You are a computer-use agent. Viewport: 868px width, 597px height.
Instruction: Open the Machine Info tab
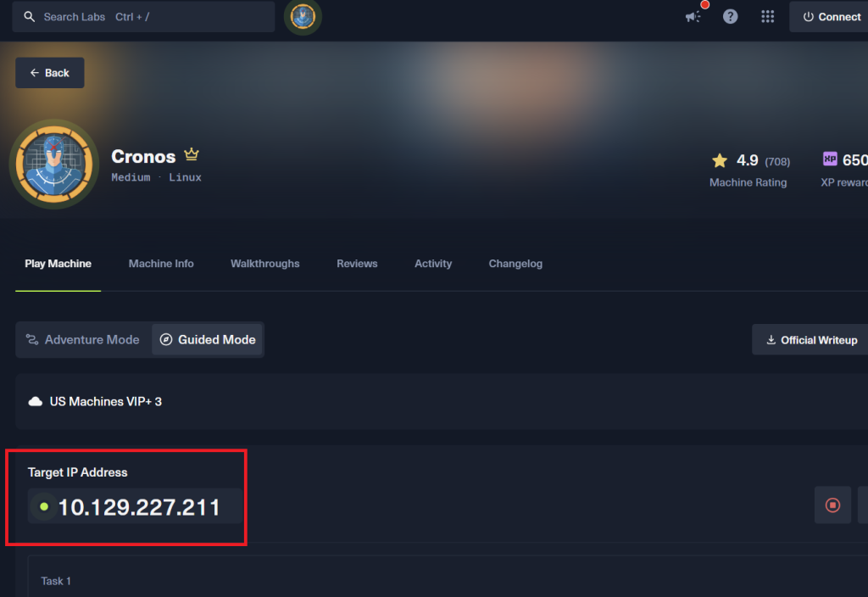coord(161,264)
